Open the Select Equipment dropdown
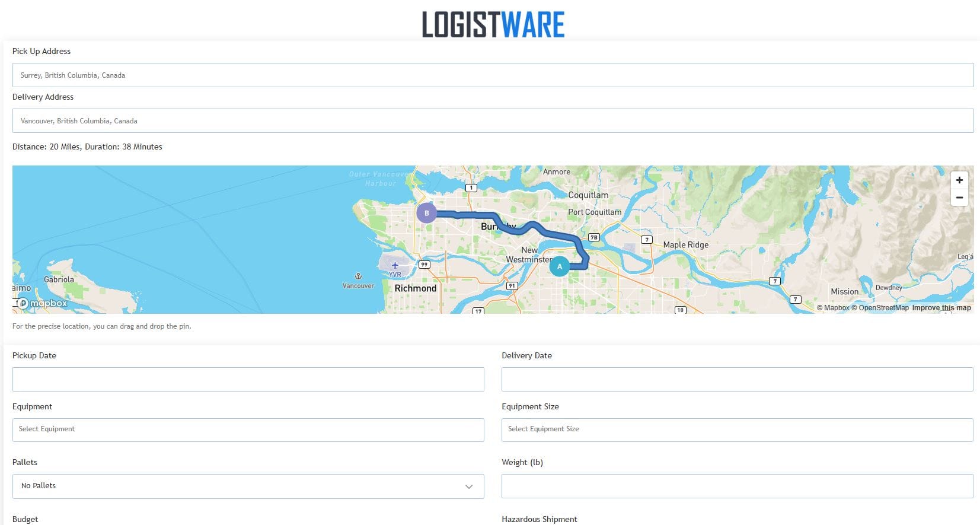 [x=248, y=429]
